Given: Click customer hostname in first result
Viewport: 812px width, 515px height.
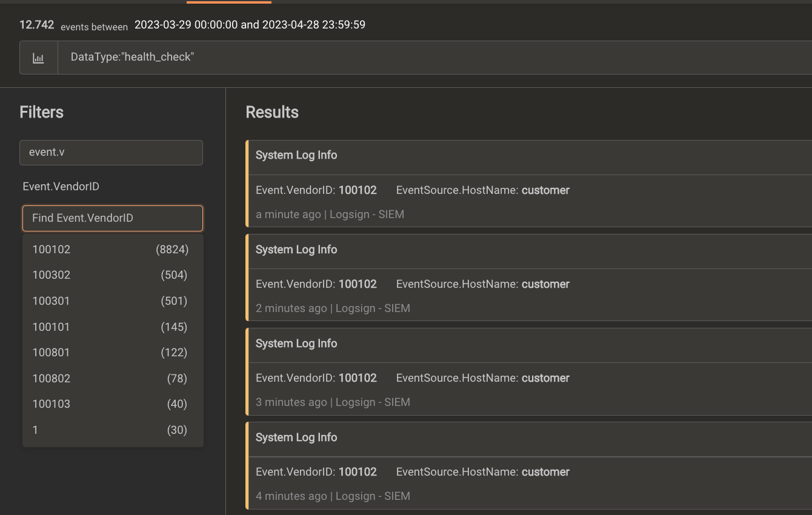Looking at the screenshot, I should [x=545, y=190].
